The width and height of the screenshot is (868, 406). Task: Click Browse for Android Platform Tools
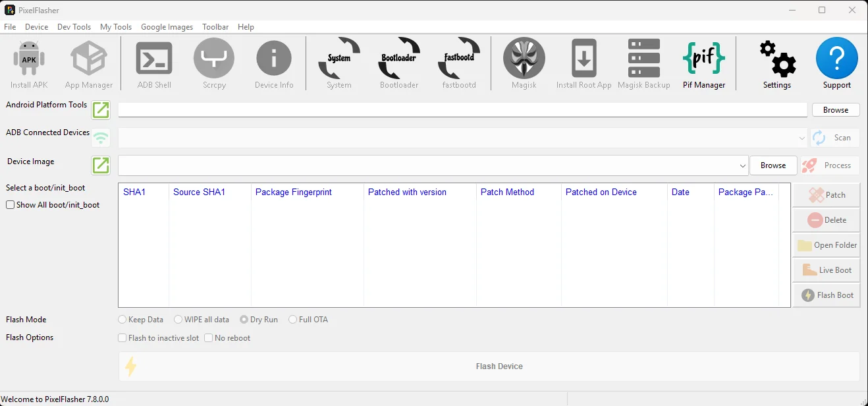click(x=835, y=110)
